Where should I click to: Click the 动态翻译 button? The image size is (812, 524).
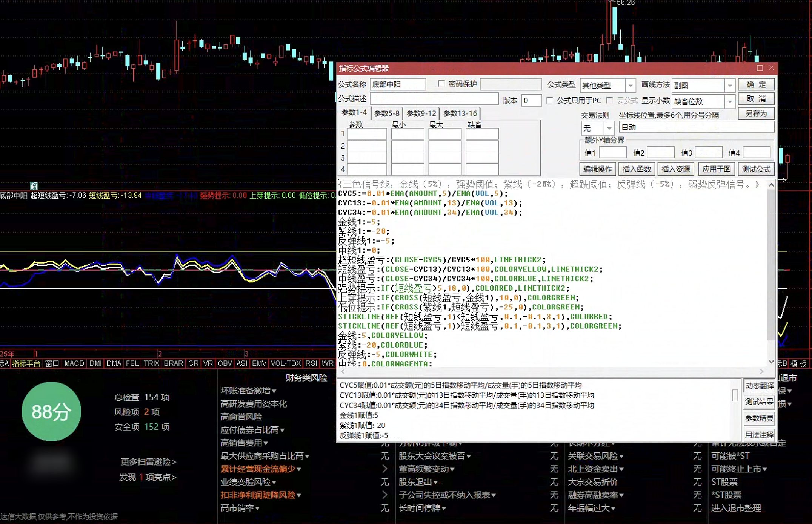[x=759, y=386]
